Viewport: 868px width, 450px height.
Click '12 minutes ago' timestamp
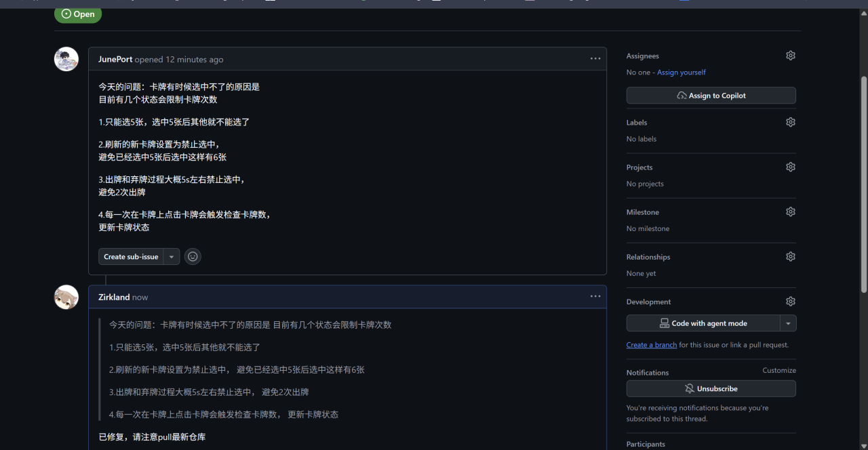[194, 59]
